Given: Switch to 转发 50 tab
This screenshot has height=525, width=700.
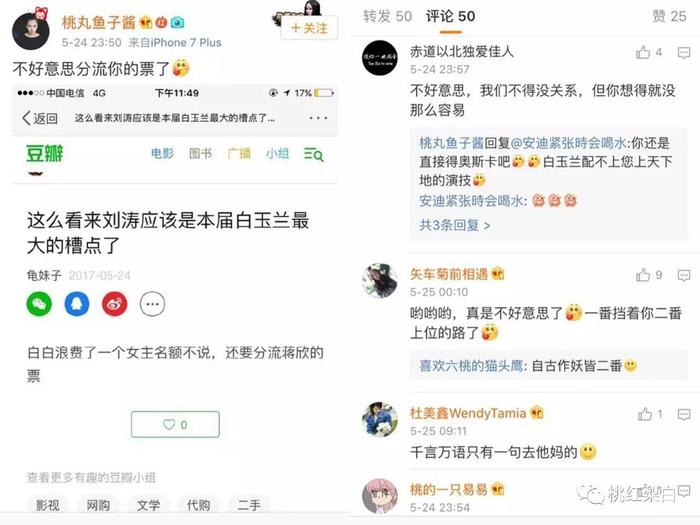Looking at the screenshot, I should [x=388, y=17].
